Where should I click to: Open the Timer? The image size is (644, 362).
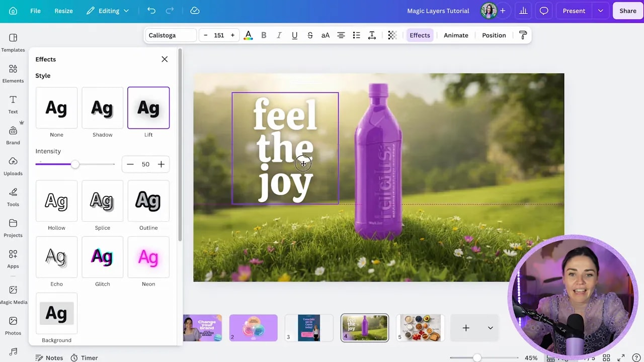[84, 358]
